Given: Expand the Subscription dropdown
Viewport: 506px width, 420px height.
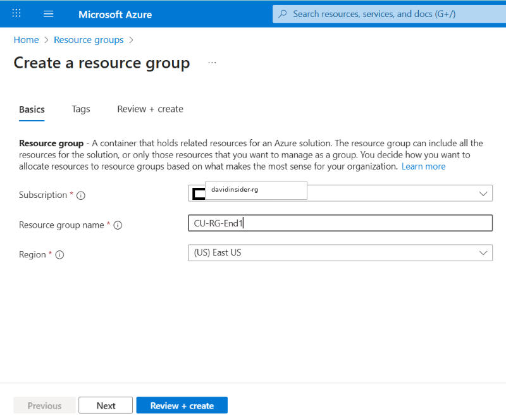Looking at the screenshot, I should [340, 194].
